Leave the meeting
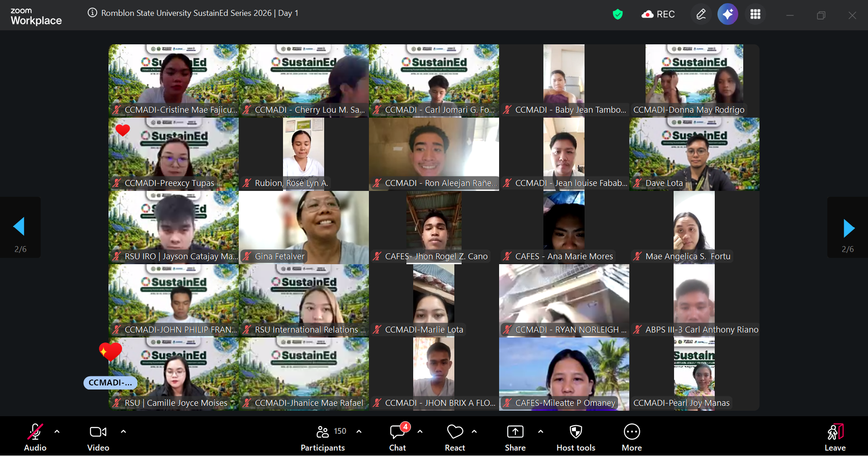868x456 pixels. click(x=835, y=437)
